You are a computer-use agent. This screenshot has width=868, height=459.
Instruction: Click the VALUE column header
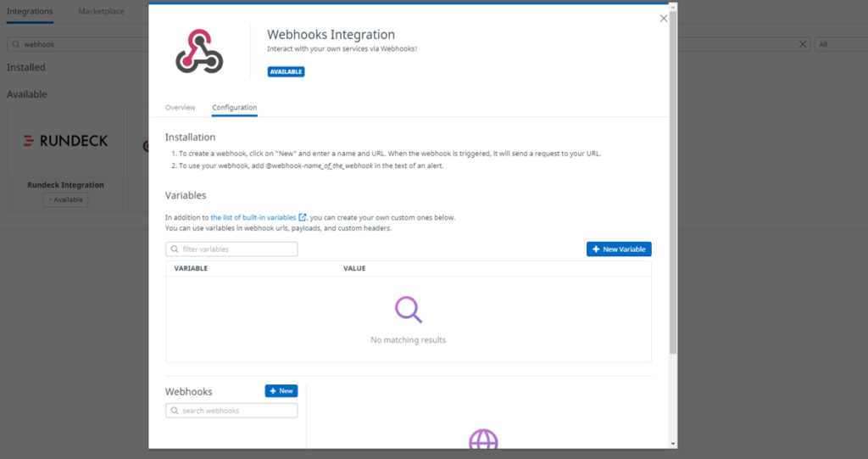354,268
